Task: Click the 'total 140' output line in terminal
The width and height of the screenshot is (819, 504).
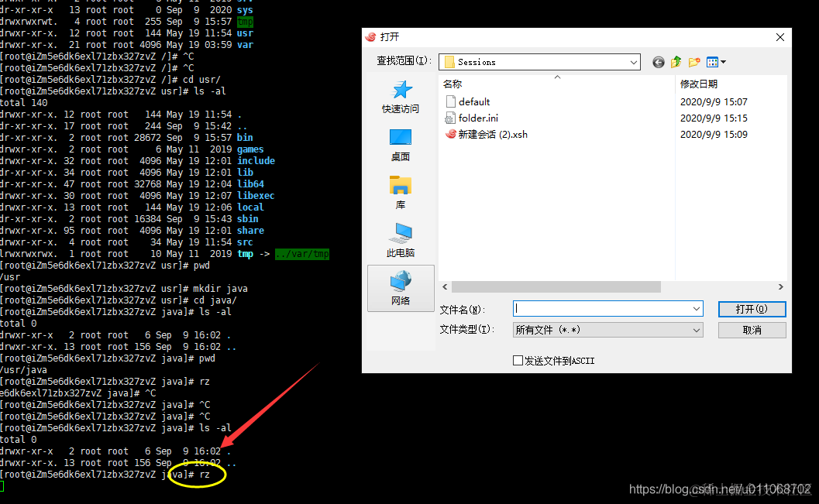Action: click(x=23, y=103)
